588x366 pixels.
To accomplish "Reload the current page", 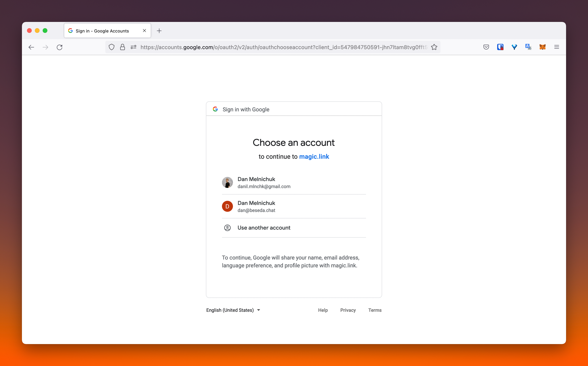I will (x=60, y=47).
